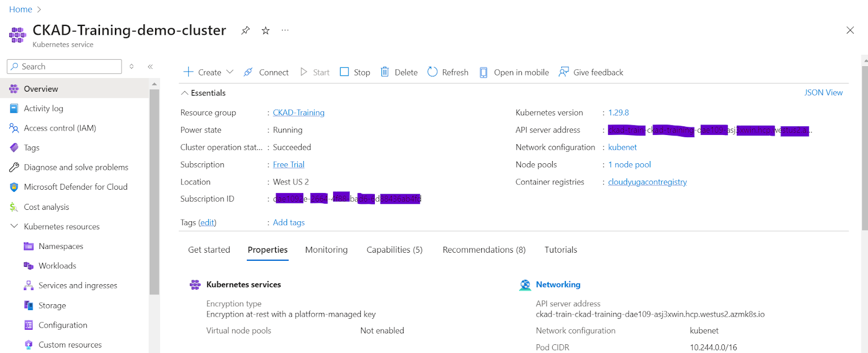Screen dimensions: 868x353
Task: Open the Networking section heading link
Action: (558, 284)
